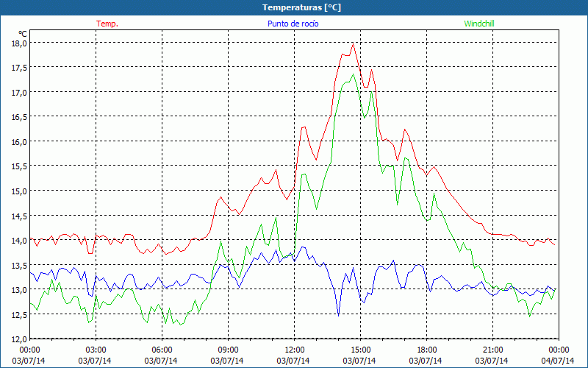Click the 09:00 time axis label
This screenshot has width=588, height=368.
point(228,350)
